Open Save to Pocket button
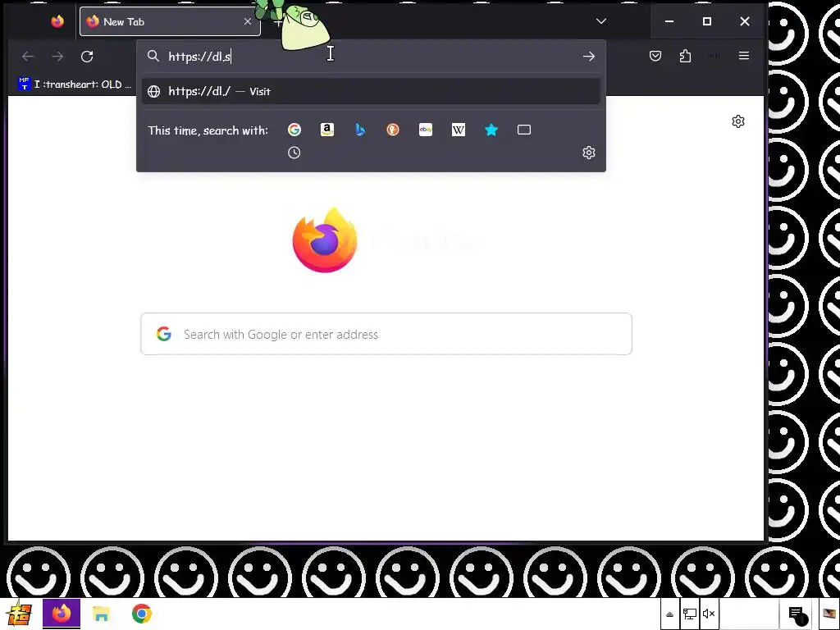The image size is (840, 630). coord(655,56)
